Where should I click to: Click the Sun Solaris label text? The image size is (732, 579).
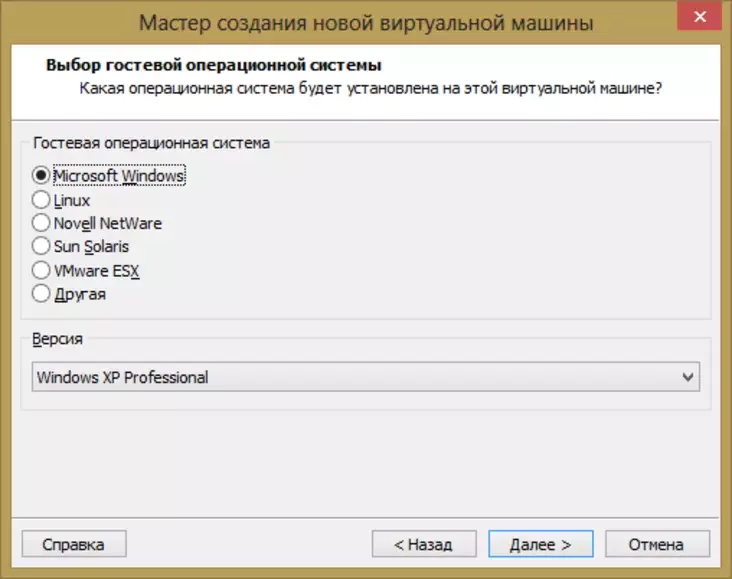tap(91, 246)
